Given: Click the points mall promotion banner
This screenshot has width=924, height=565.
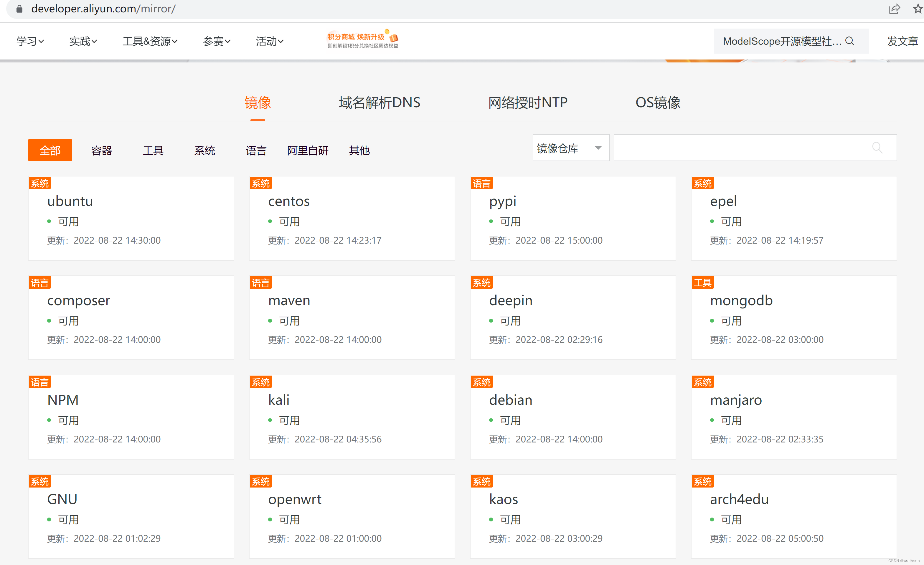Looking at the screenshot, I should click(x=363, y=40).
